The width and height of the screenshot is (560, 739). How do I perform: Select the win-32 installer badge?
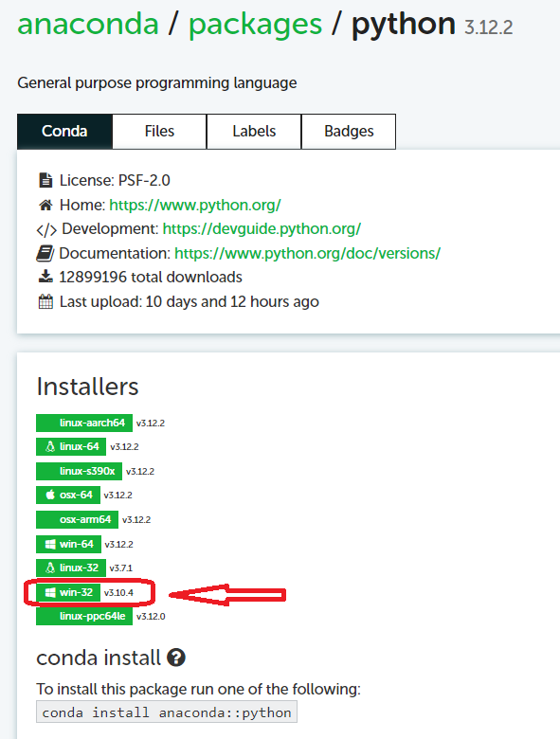(x=68, y=592)
